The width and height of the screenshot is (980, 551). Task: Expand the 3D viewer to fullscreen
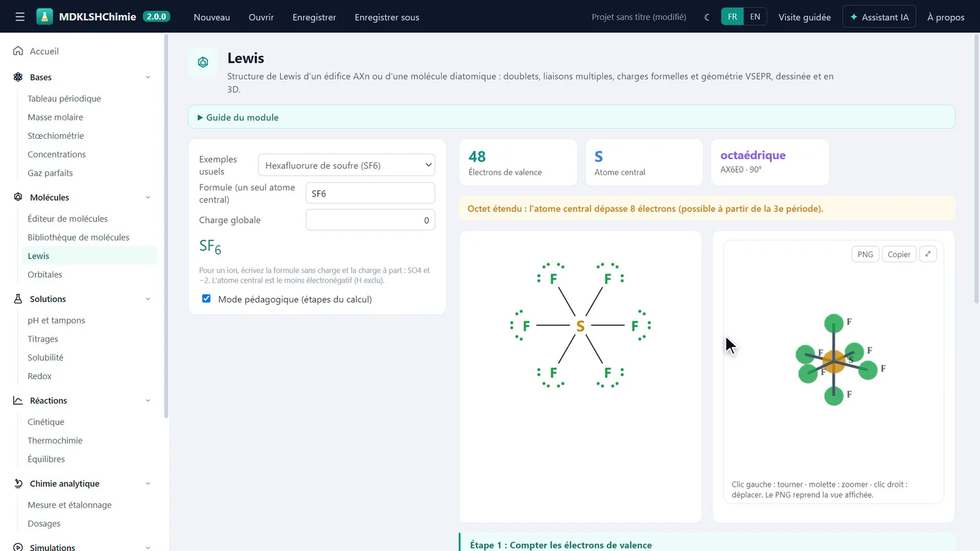928,254
